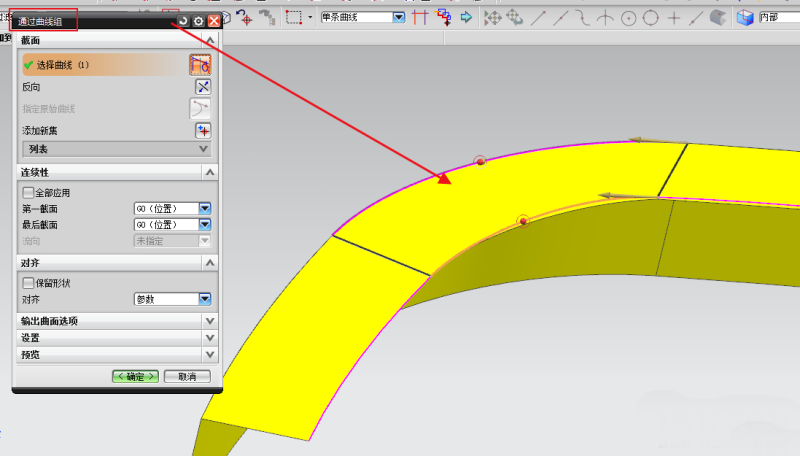Open the 第一截面 continuity dropdown

coord(204,209)
